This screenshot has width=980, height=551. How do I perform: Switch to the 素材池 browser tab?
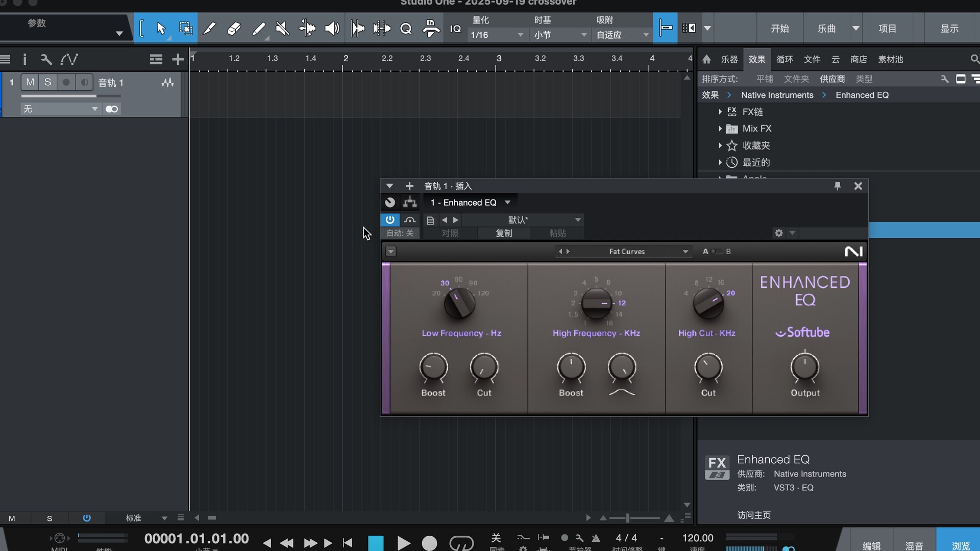click(x=891, y=60)
